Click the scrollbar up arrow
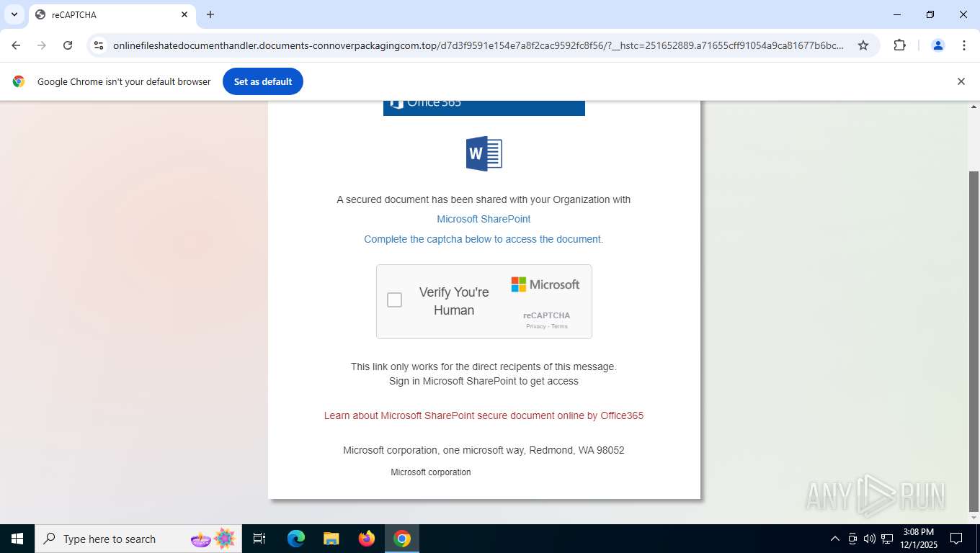980x553 pixels. [974, 107]
